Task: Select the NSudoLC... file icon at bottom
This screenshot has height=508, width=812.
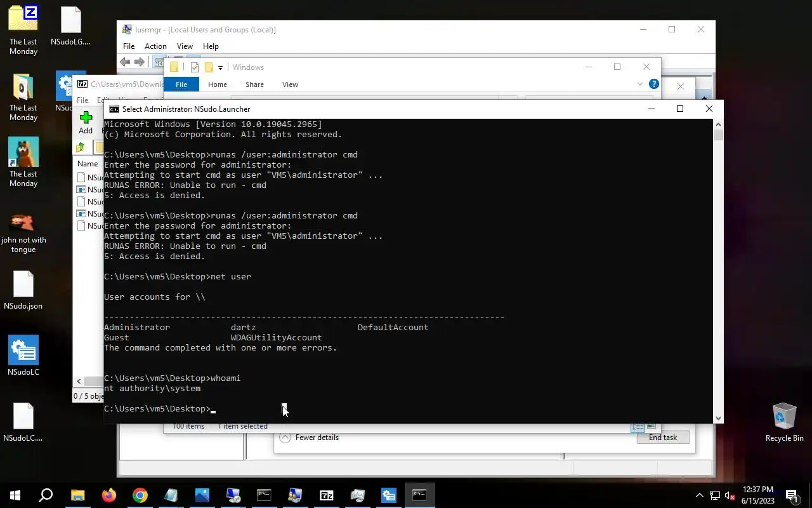Action: pos(23,422)
